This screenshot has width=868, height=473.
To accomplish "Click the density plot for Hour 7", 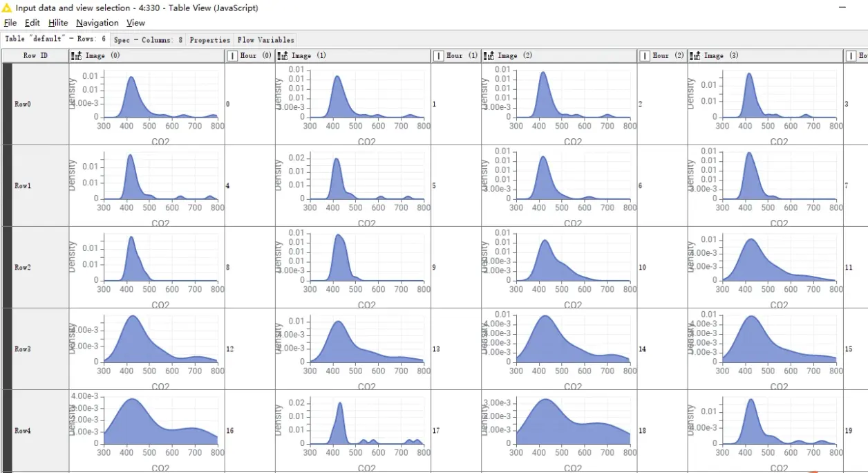I will click(x=765, y=185).
